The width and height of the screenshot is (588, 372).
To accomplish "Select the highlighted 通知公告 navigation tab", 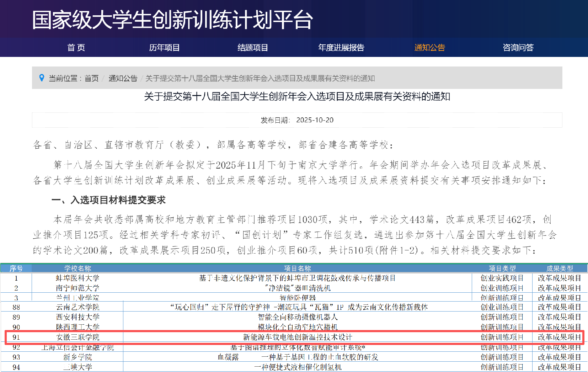I will (x=429, y=48).
